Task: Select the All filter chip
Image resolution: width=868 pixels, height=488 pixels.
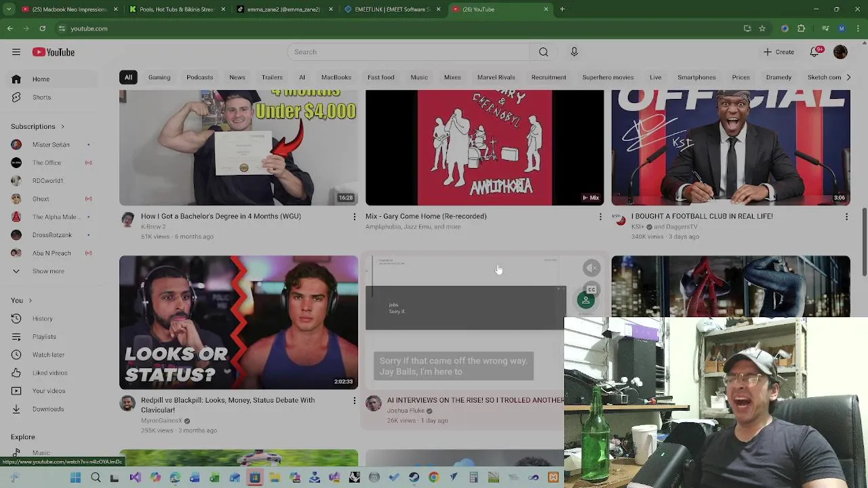Action: point(128,77)
